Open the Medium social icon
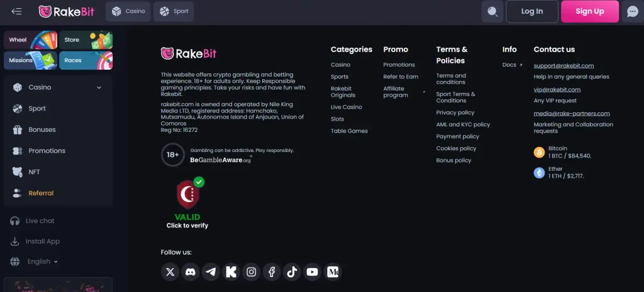 tap(333, 272)
